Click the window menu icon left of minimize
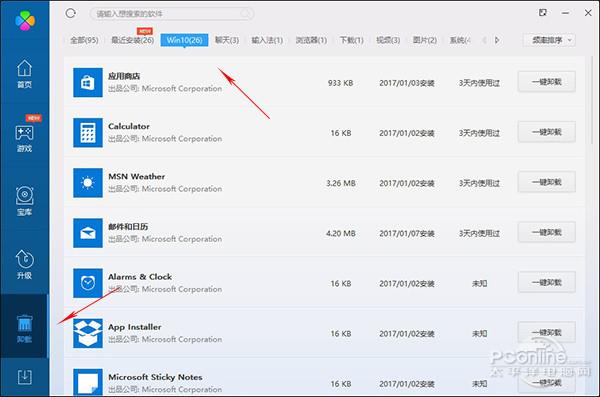 (543, 13)
